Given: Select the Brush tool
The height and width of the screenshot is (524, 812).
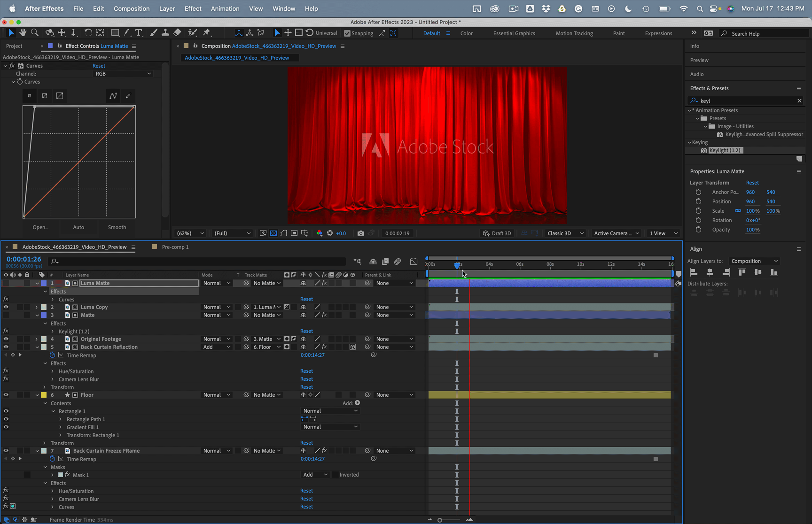Looking at the screenshot, I should click(154, 32).
